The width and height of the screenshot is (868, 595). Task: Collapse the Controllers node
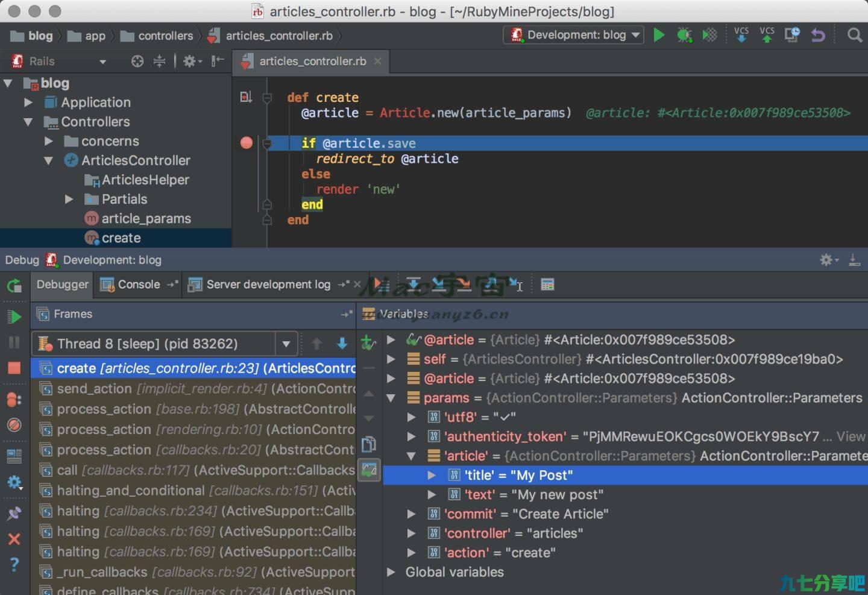[28, 122]
